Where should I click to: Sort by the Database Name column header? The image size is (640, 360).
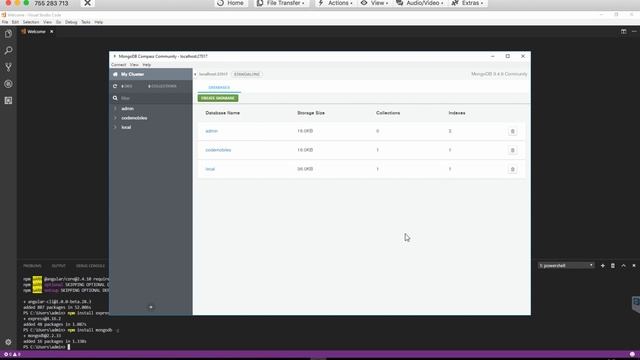point(222,113)
